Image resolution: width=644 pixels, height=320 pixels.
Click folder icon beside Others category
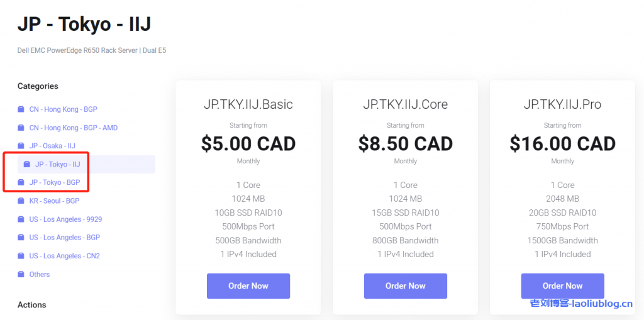point(21,274)
